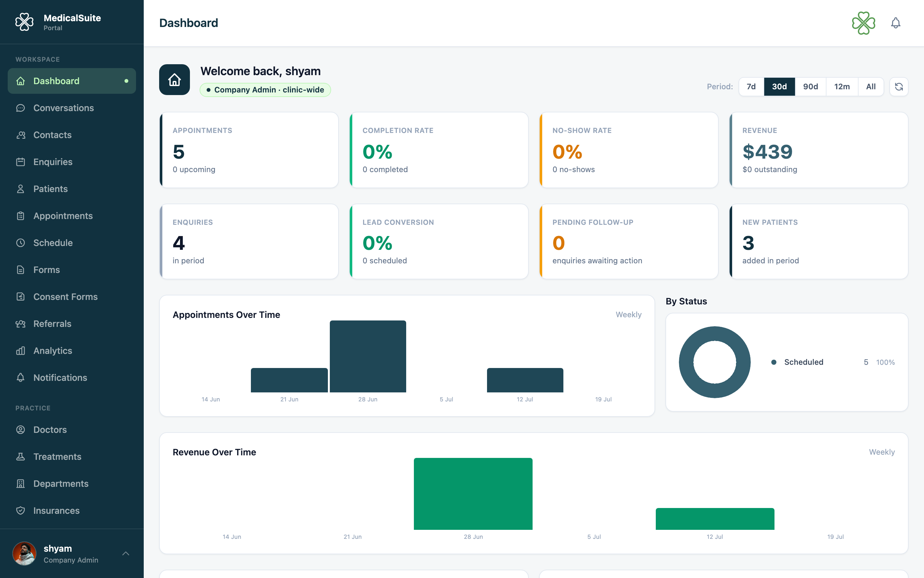Click the green clover logo in the header
The height and width of the screenshot is (578, 924).
[x=864, y=23]
